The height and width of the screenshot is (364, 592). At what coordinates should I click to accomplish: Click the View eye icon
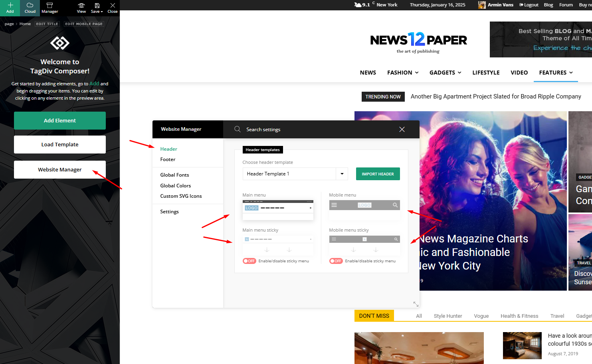[81, 8]
